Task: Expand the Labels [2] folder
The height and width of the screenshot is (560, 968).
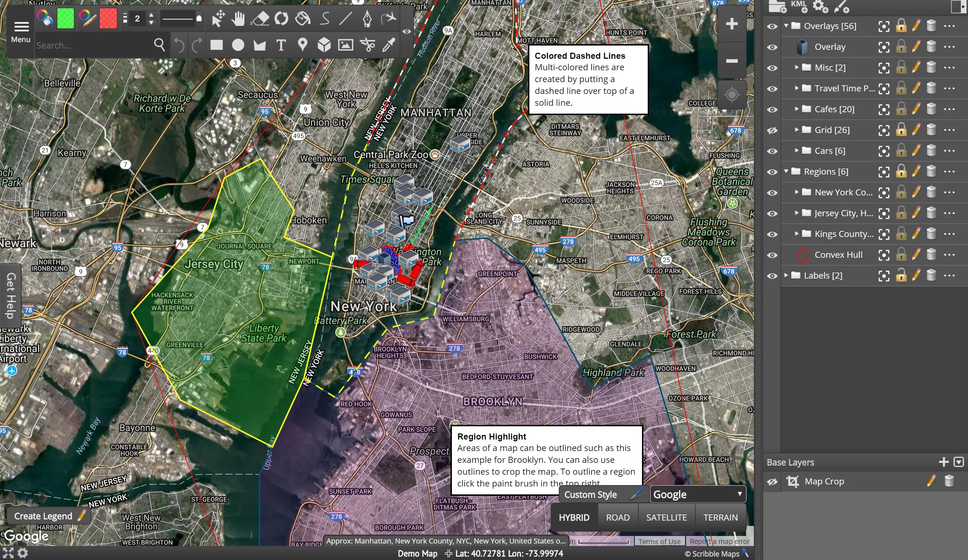Action: point(786,275)
